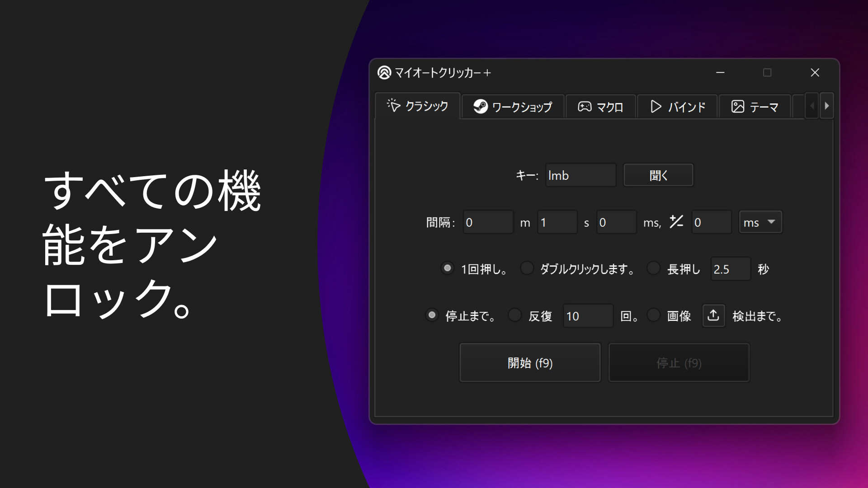
Task: Select the 画像 image detection radio button
Action: [x=653, y=315]
